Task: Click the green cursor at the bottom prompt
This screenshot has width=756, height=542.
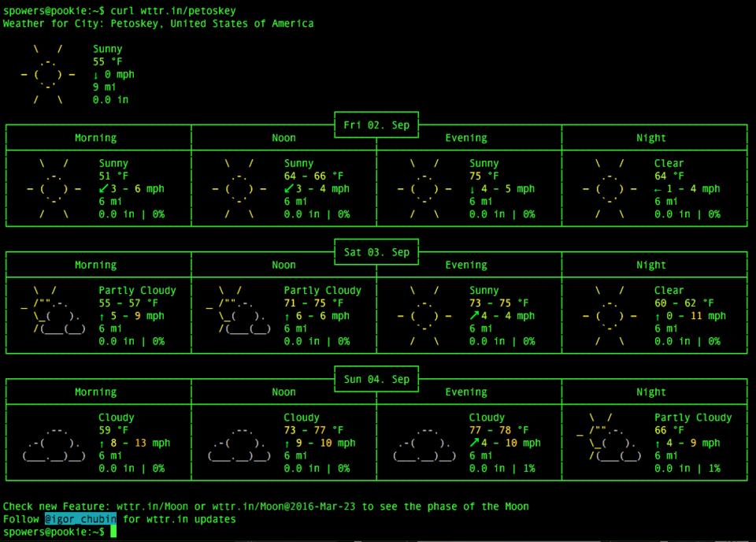Action: tap(113, 533)
